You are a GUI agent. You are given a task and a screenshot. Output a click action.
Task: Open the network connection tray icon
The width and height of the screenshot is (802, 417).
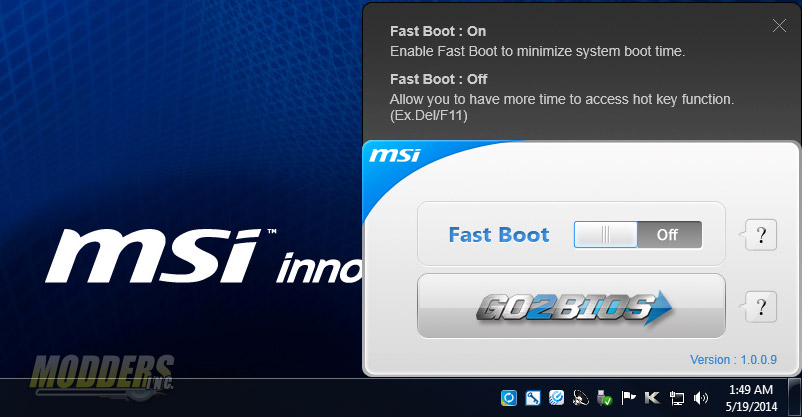click(x=677, y=398)
